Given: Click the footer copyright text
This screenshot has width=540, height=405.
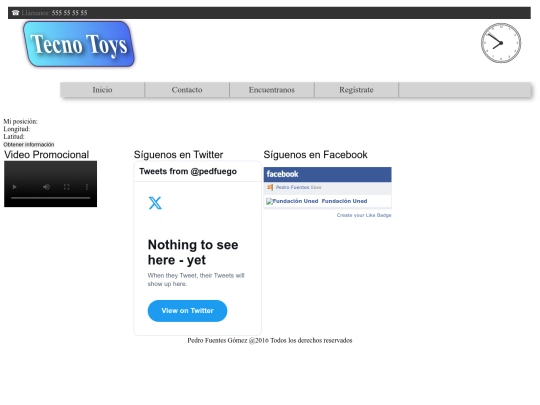Looking at the screenshot, I should 270,340.
